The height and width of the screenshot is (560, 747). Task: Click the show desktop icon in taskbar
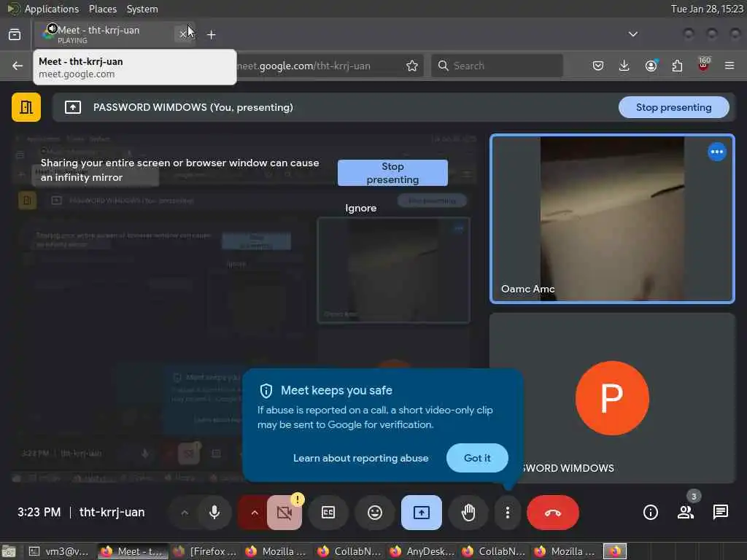(9, 551)
